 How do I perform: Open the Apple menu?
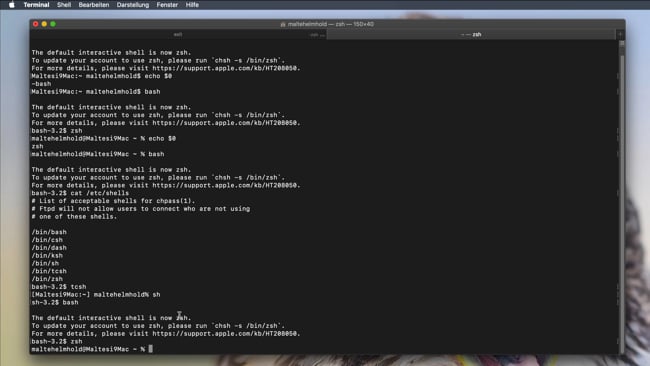tap(12, 5)
